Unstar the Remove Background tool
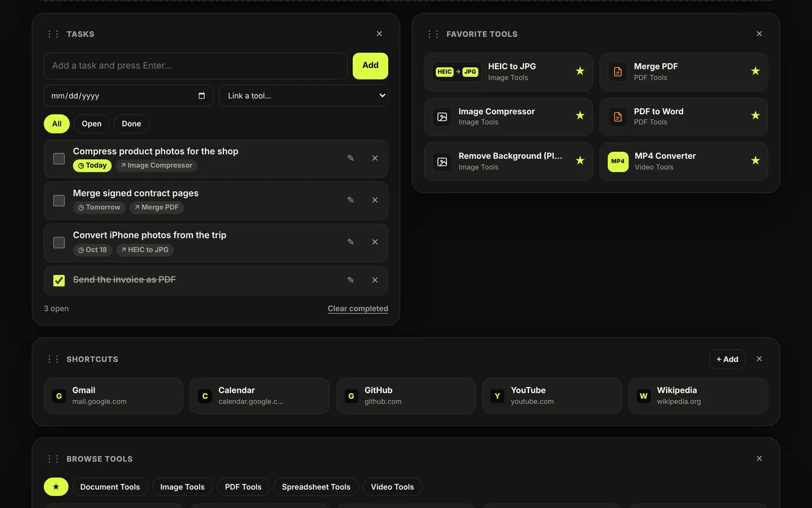Screen dimensions: 812x508 coord(580,161)
